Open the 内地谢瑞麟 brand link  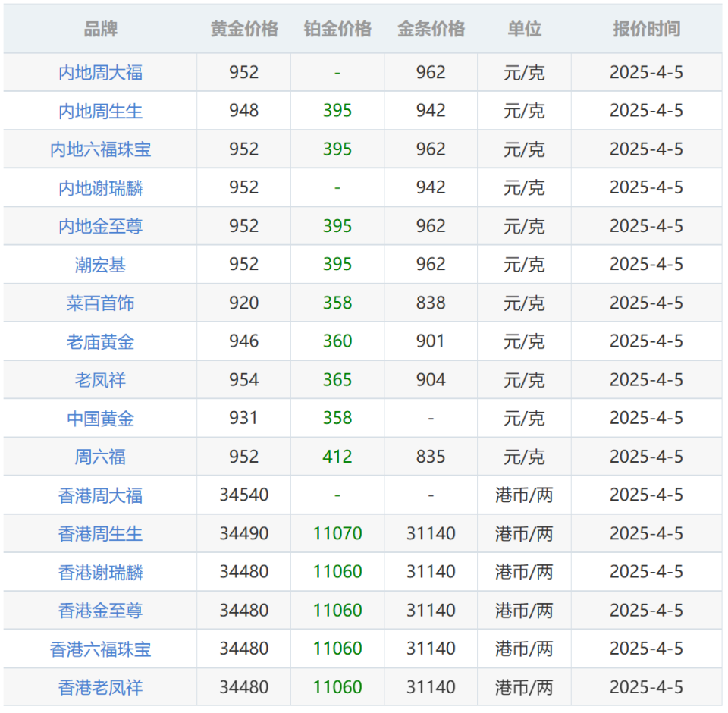click(x=100, y=188)
